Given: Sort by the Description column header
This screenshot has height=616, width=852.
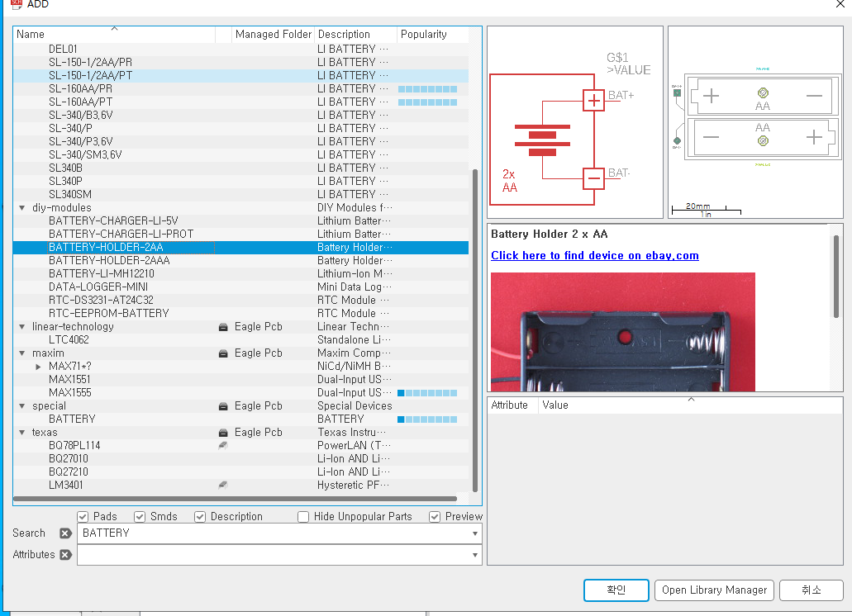Looking at the screenshot, I should click(356, 34).
